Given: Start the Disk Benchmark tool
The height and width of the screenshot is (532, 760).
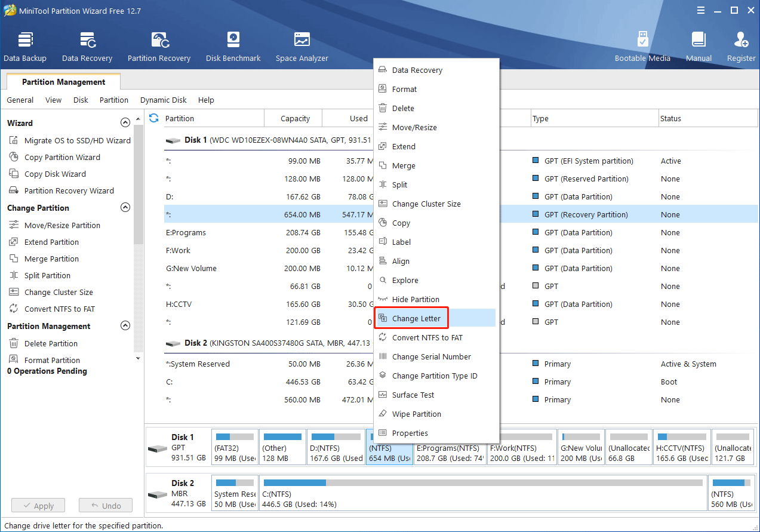Looking at the screenshot, I should [233, 47].
